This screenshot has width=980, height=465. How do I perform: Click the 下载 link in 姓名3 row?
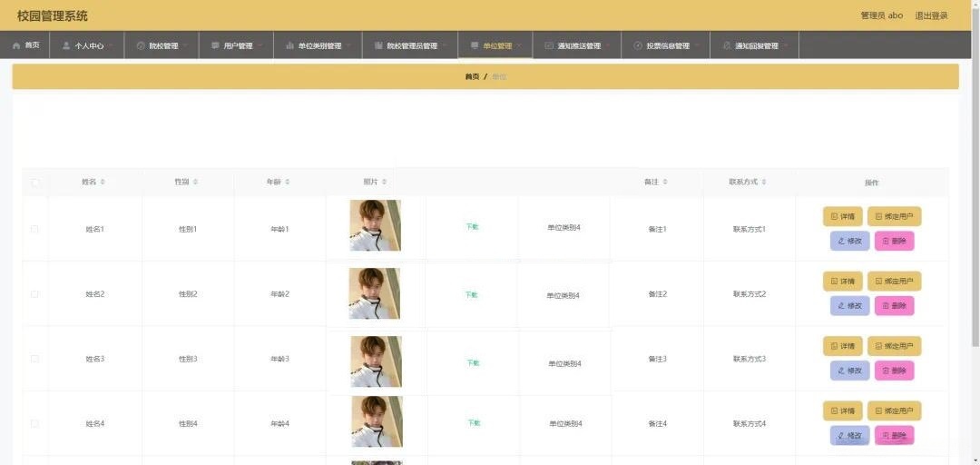473,362
